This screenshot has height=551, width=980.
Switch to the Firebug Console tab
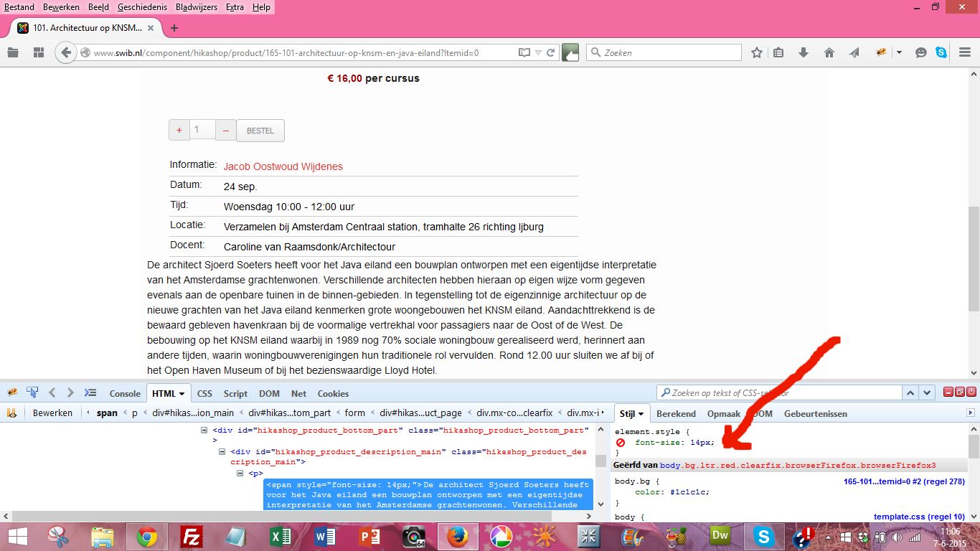[x=125, y=393]
